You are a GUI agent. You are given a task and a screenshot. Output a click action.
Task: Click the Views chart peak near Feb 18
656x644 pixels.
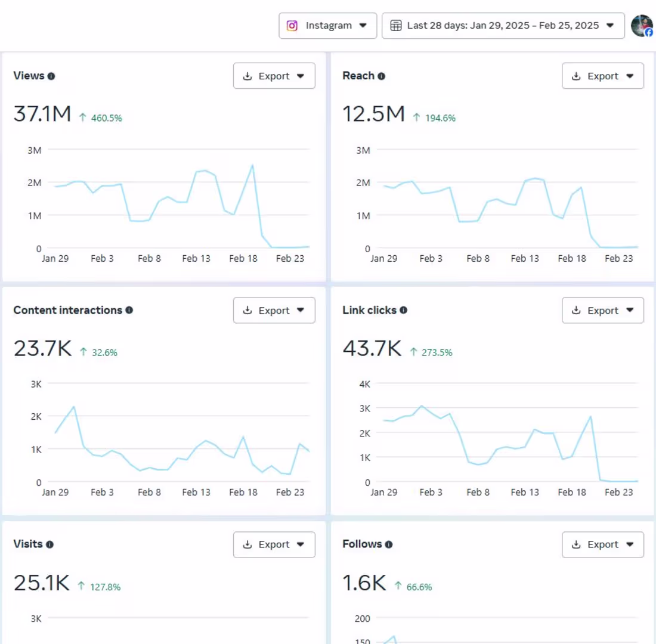(x=252, y=166)
